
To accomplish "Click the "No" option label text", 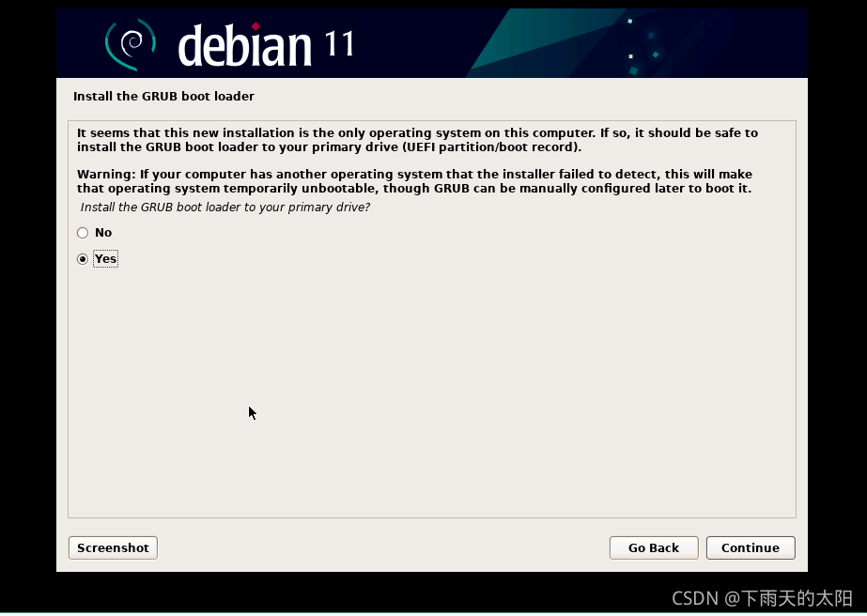I will tap(103, 232).
